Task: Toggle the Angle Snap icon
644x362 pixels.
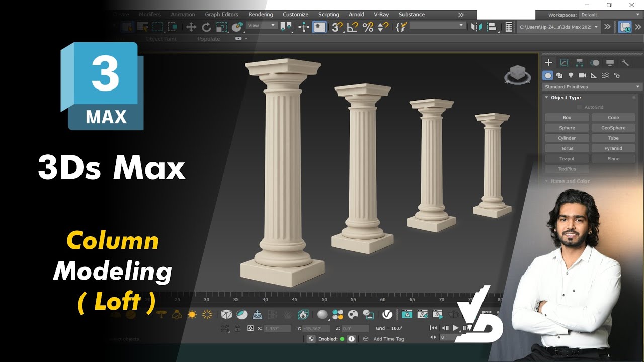Action: tap(352, 27)
